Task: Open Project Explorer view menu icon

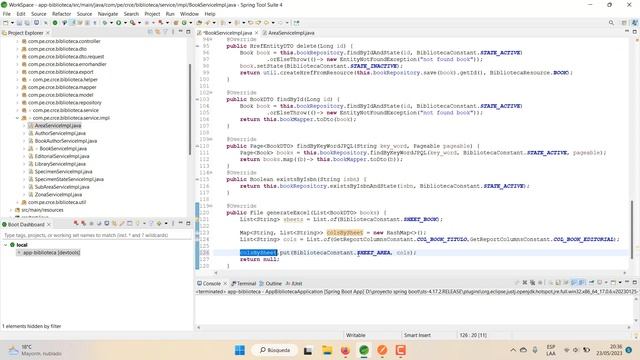Action: 173,32
